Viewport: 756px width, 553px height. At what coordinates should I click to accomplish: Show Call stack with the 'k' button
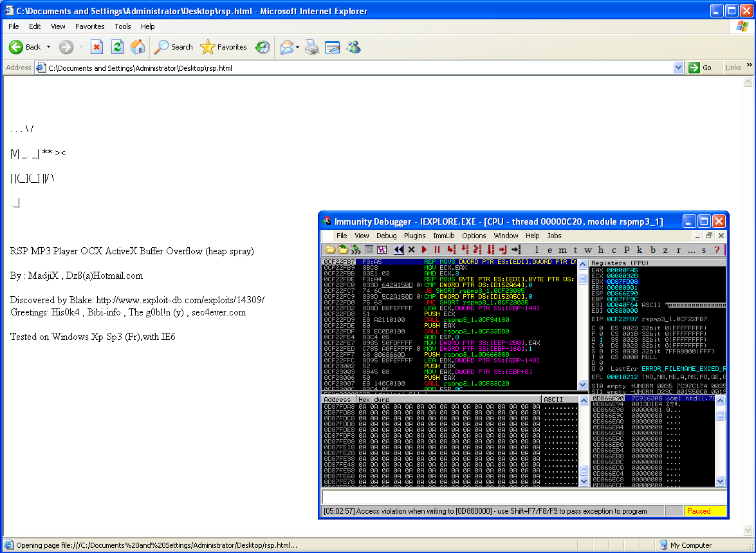coord(640,250)
